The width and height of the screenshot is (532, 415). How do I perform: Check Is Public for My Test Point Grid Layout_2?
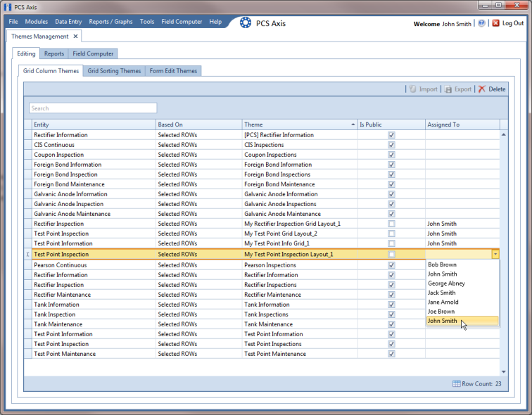[391, 234]
